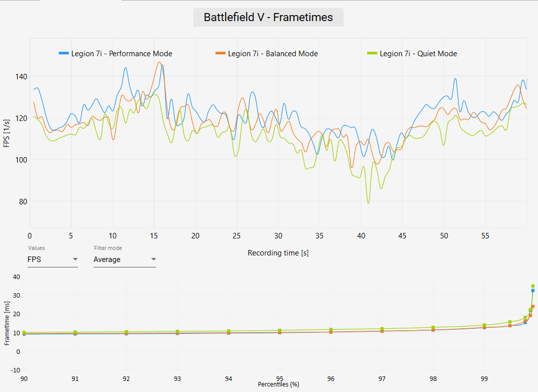Click the green marker at percentile 97
The image size is (538, 392).
tap(382, 329)
